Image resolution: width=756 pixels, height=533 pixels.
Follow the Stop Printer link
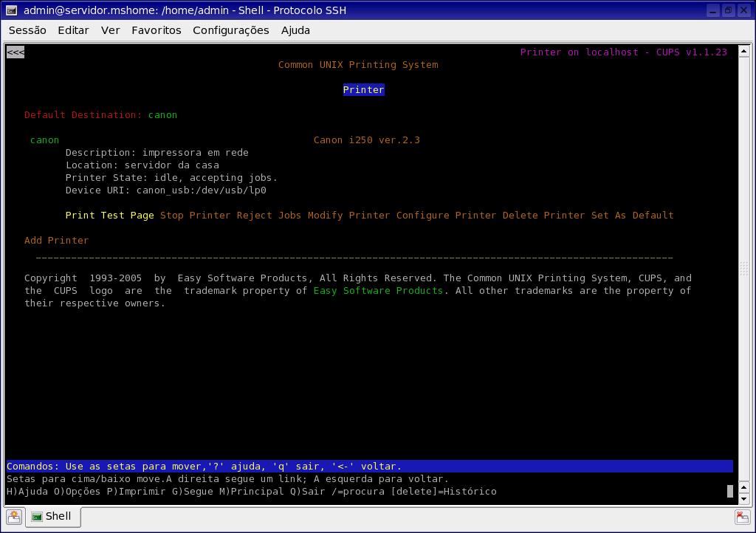195,215
